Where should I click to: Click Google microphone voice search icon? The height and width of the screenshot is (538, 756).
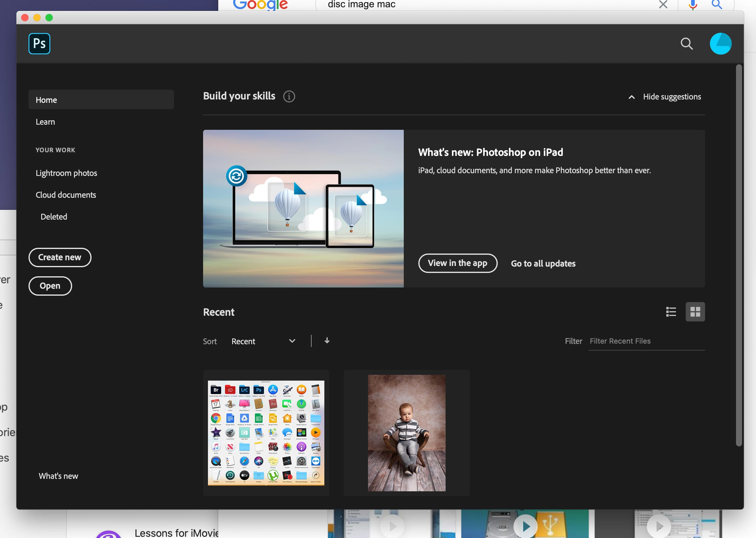692,5
